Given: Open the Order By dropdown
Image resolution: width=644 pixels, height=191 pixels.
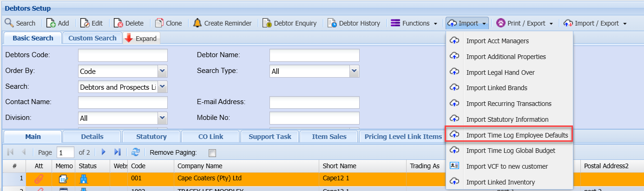Looking at the screenshot, I should (162, 71).
